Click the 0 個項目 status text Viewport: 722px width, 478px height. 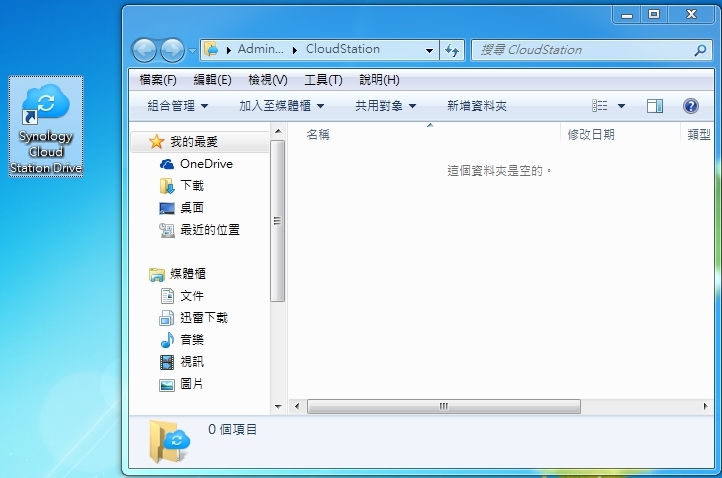pos(232,430)
